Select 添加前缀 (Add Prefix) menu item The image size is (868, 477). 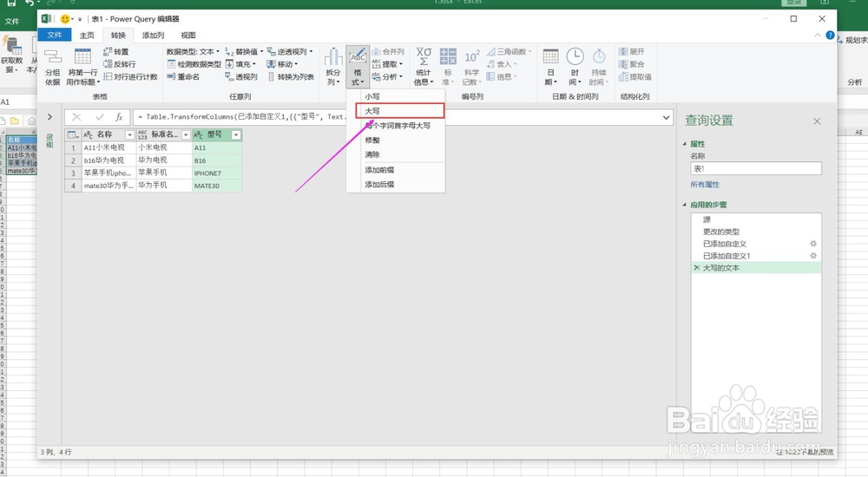pos(396,170)
